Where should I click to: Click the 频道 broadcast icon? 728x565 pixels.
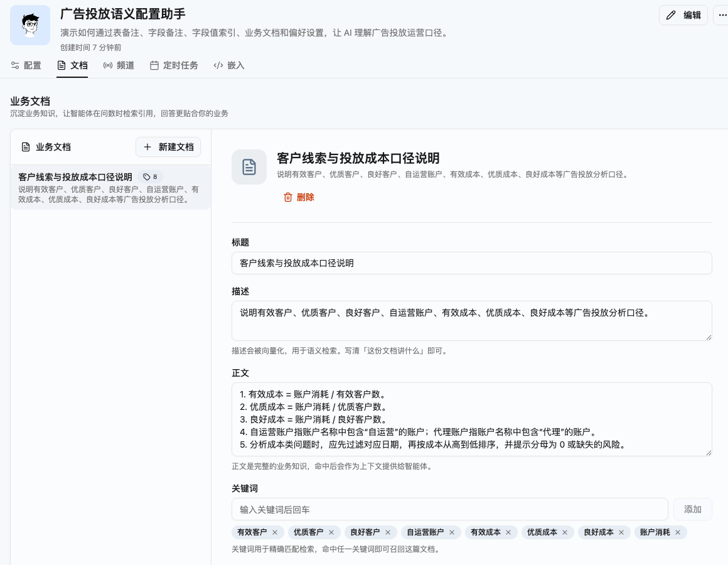coord(108,65)
